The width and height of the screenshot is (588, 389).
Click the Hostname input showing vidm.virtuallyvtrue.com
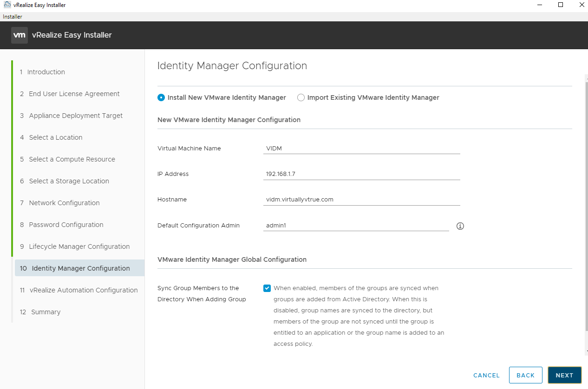(x=361, y=199)
